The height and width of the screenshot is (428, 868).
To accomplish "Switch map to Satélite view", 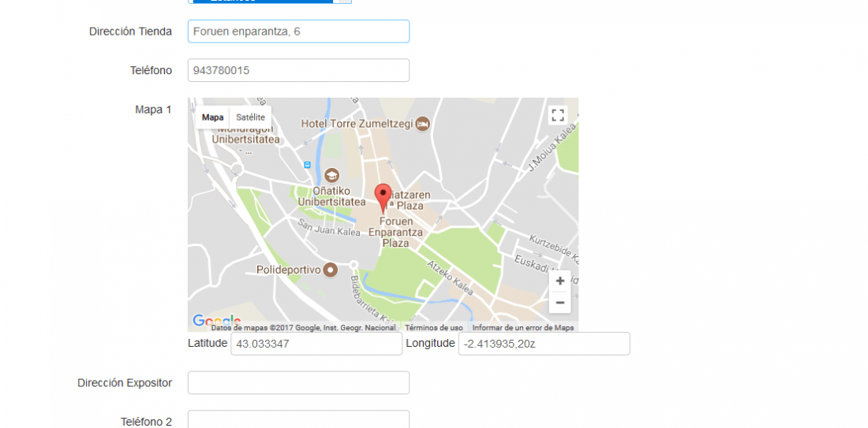I will [250, 117].
